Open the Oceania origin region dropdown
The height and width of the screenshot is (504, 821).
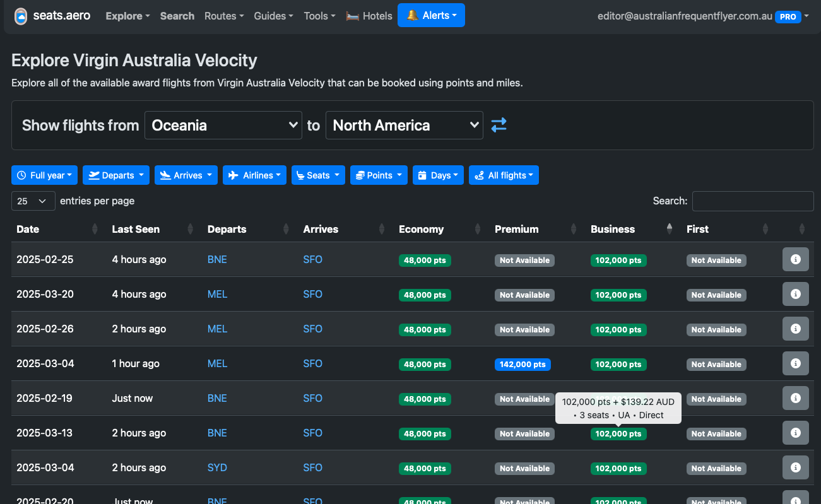click(x=223, y=125)
